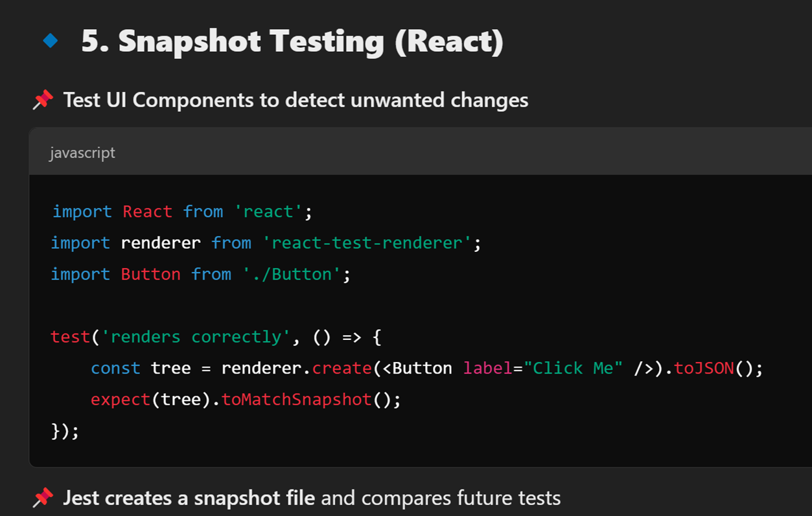Click the pushpin icon beside Jest creates
This screenshot has height=516, width=812.
(43, 498)
